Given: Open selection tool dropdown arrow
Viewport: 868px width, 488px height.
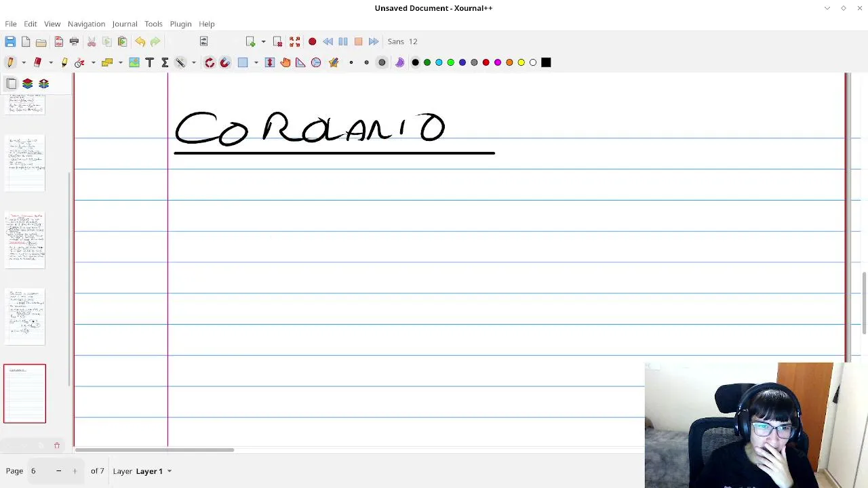Looking at the screenshot, I should [256, 62].
